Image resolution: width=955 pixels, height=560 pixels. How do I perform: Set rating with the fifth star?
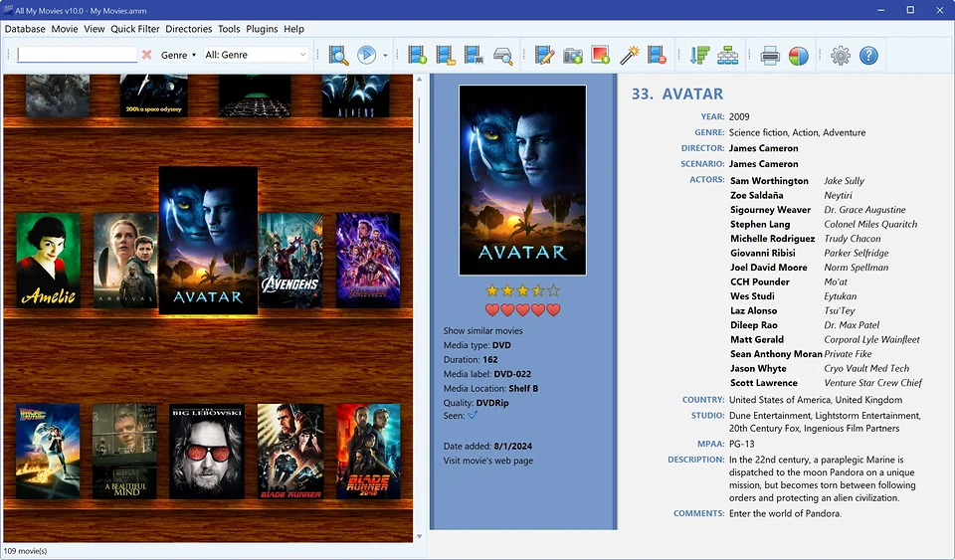pos(553,291)
